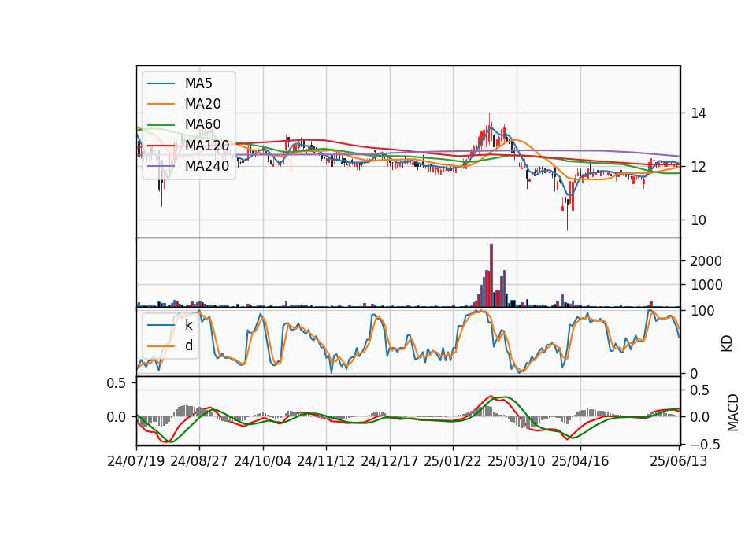756x543 pixels.
Task: Click the volume axis value 2000
Action: pyautogui.click(x=706, y=261)
